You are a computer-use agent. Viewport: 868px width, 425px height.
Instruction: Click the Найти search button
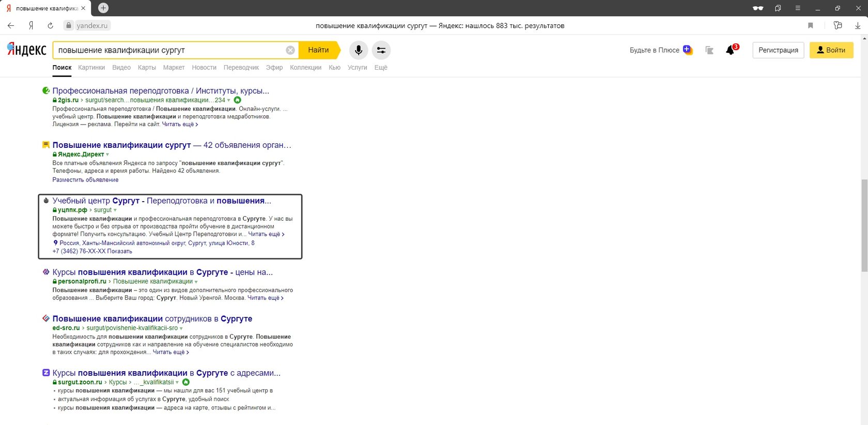319,50
